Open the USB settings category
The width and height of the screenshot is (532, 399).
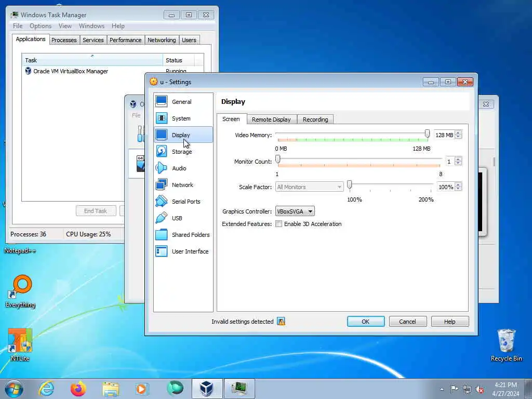click(183, 218)
